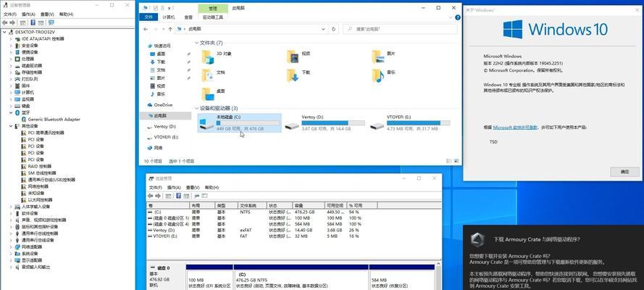This screenshot has height=290, width=644.
Task: Click Disk Management toolbar help icon
Action: pos(179,196)
